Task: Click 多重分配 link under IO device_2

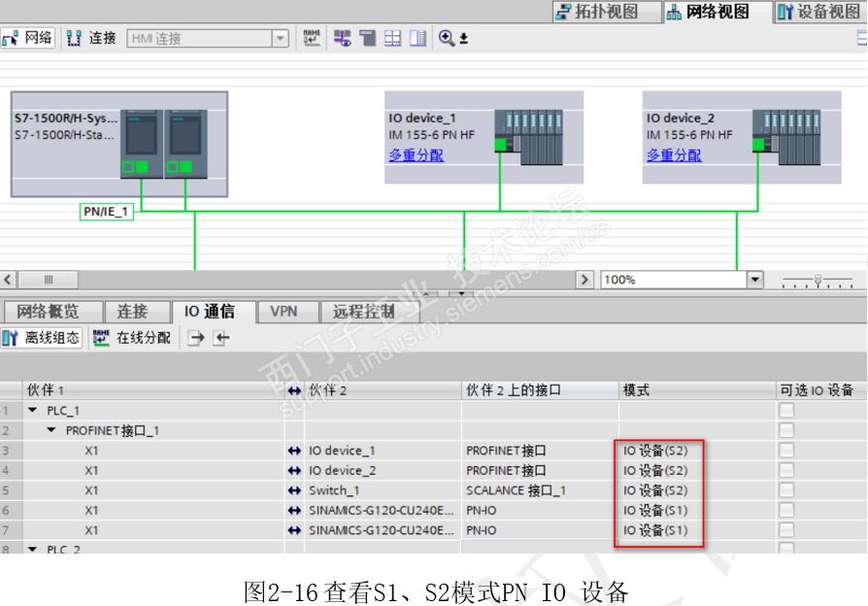Action: 674,155
